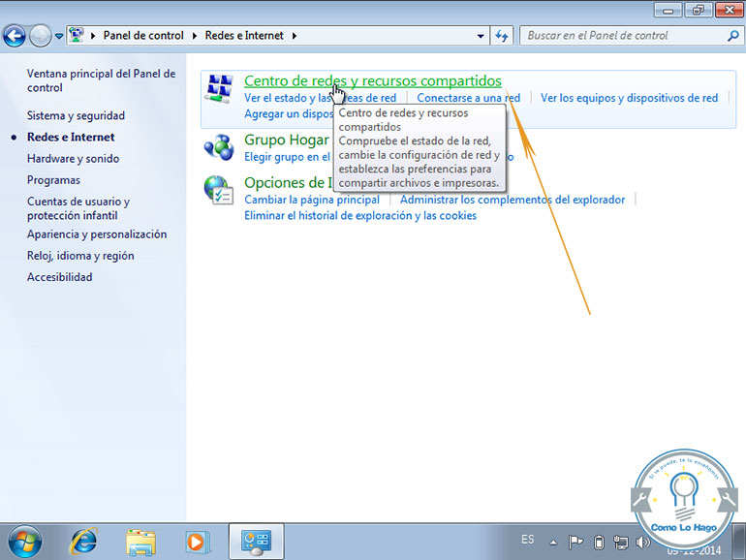Click the network connection tray icon
The width and height of the screenshot is (746, 560).
coord(620,542)
